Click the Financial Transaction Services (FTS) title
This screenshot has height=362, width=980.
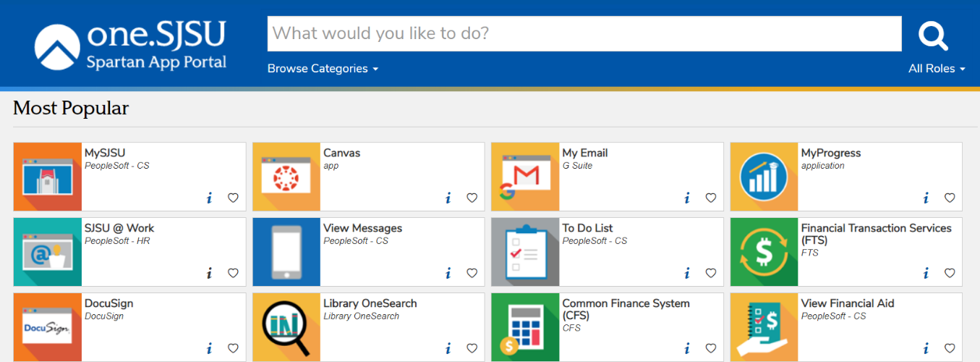click(x=876, y=234)
